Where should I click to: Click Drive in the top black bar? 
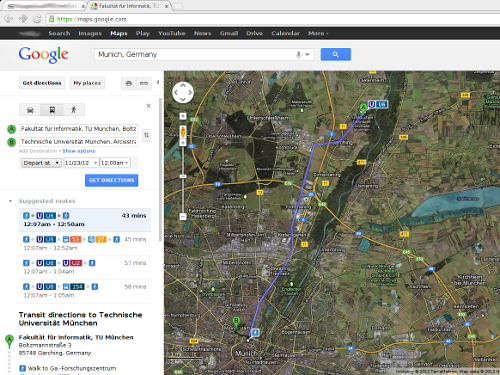click(x=254, y=33)
